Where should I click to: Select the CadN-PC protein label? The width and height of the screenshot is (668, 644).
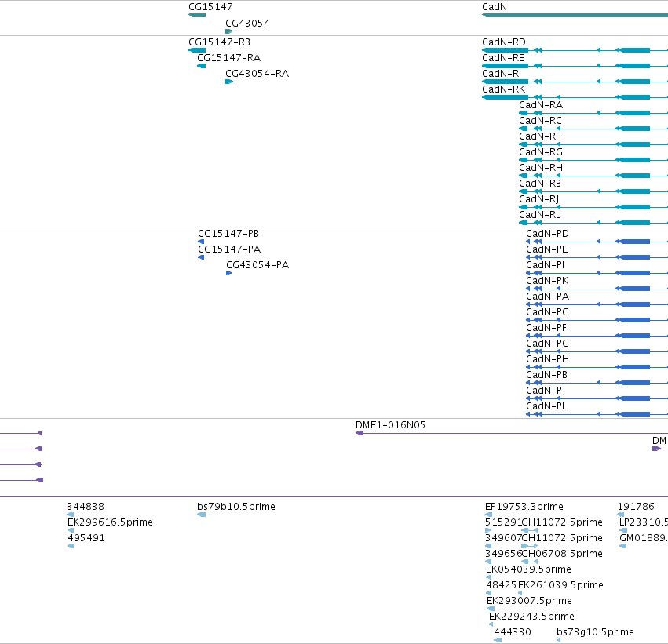click(547, 312)
